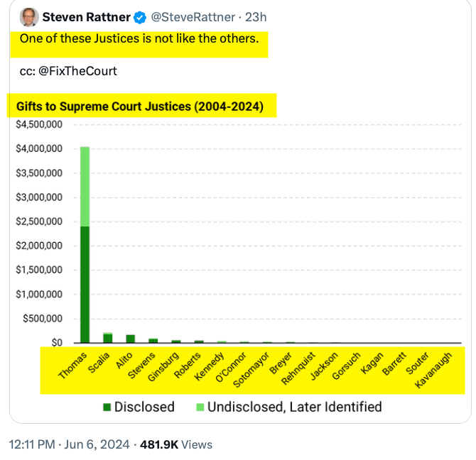The height and width of the screenshot is (460, 476).
Task: Click the dark green Thomas disclosed bar segment
Action: click(85, 284)
